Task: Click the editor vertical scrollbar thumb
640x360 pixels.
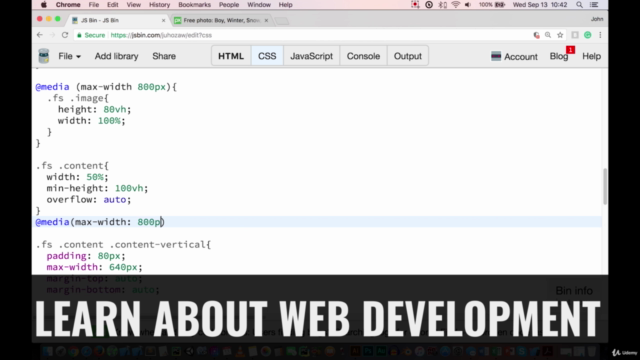Action: tap(604, 186)
